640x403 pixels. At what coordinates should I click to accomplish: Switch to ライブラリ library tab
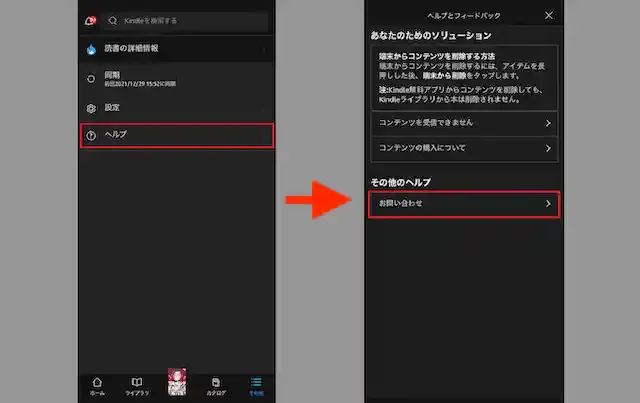click(137, 386)
